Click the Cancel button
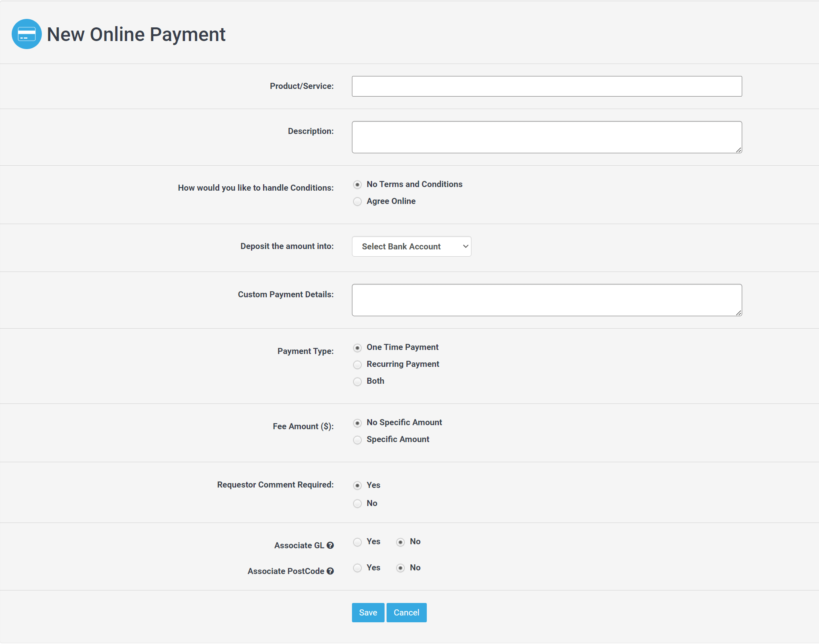This screenshot has width=819, height=644. 406,613
